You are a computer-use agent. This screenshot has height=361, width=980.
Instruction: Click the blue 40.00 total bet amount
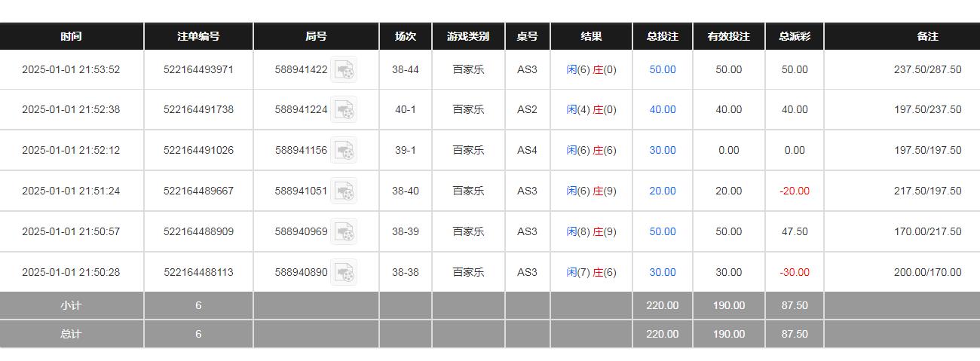tap(663, 109)
